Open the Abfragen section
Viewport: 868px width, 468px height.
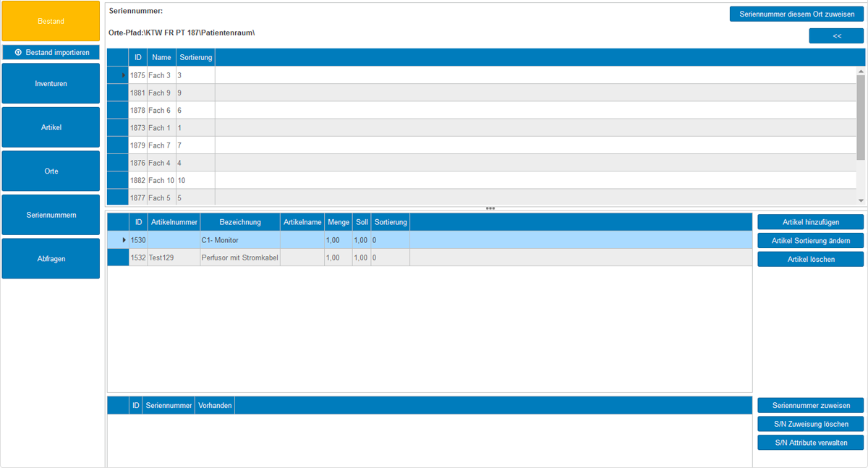point(51,258)
